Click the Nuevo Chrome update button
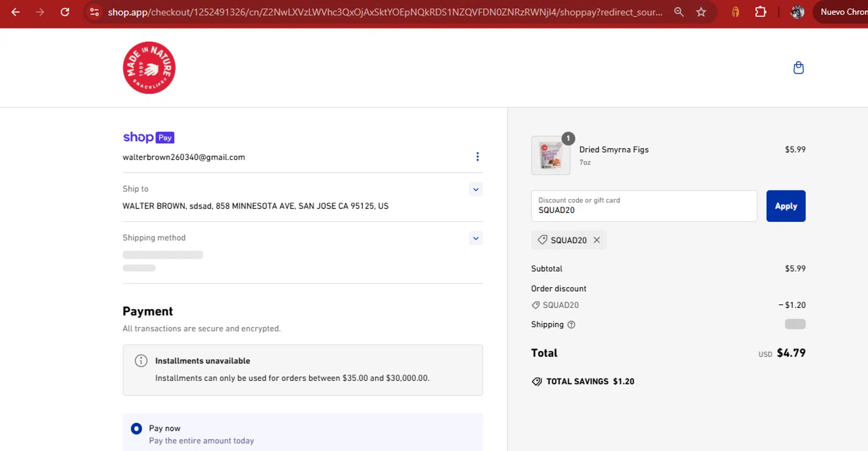This screenshot has width=868, height=451. (x=840, y=12)
